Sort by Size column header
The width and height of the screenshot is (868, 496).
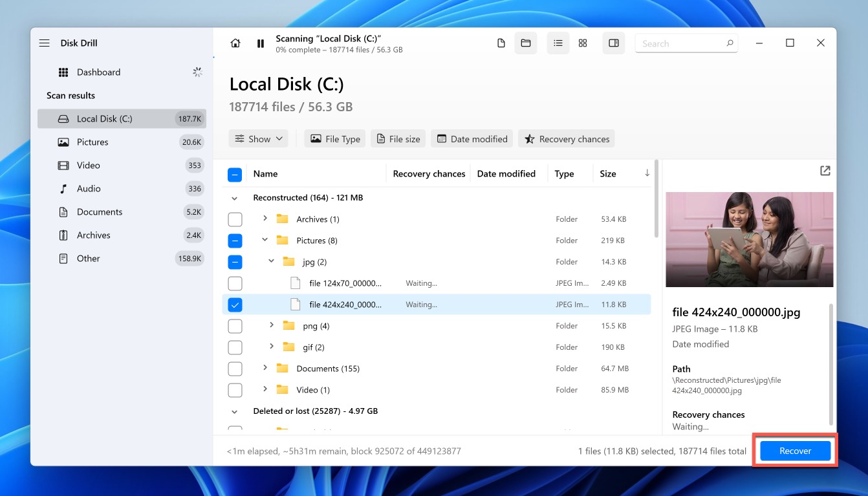(x=608, y=174)
